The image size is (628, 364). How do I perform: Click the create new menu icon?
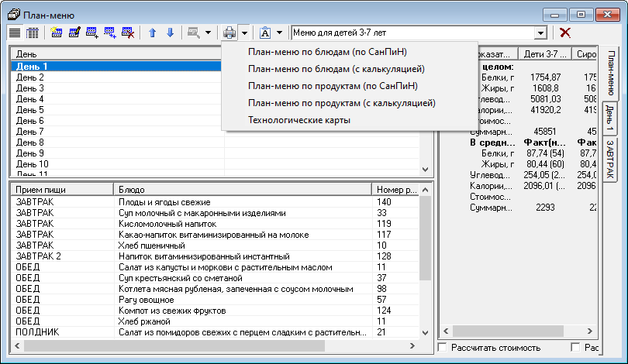coord(57,33)
